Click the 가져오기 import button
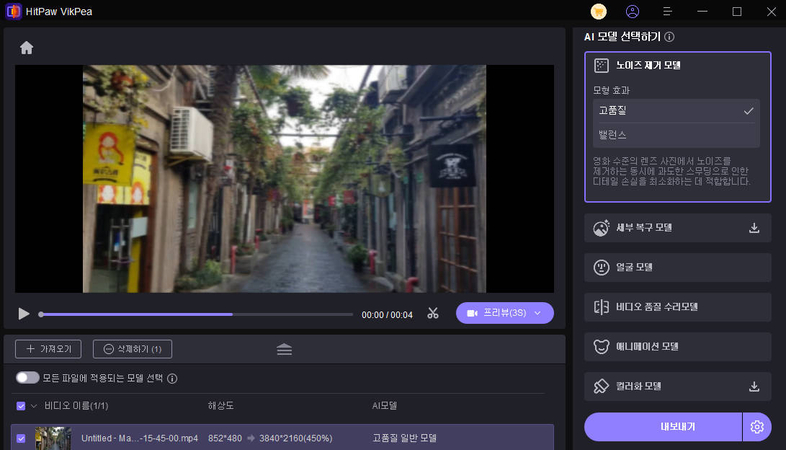Screen dimensions: 786x450 tap(46, 349)
